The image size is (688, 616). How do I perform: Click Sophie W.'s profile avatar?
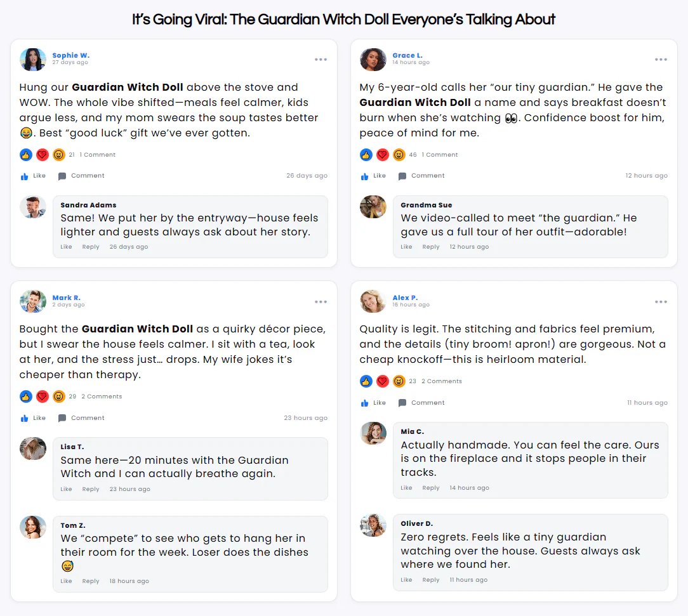pyautogui.click(x=33, y=60)
